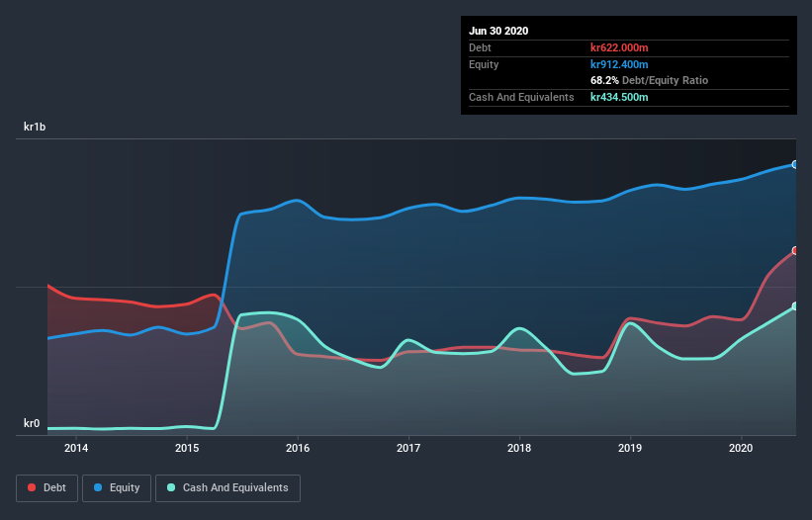Toggle Cash And Equivalents legend button
The image size is (812, 520).
(x=227, y=488)
